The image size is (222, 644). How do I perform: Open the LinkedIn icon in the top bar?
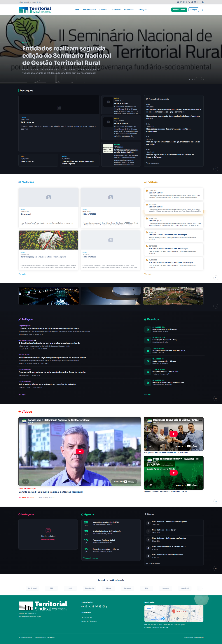195,2
